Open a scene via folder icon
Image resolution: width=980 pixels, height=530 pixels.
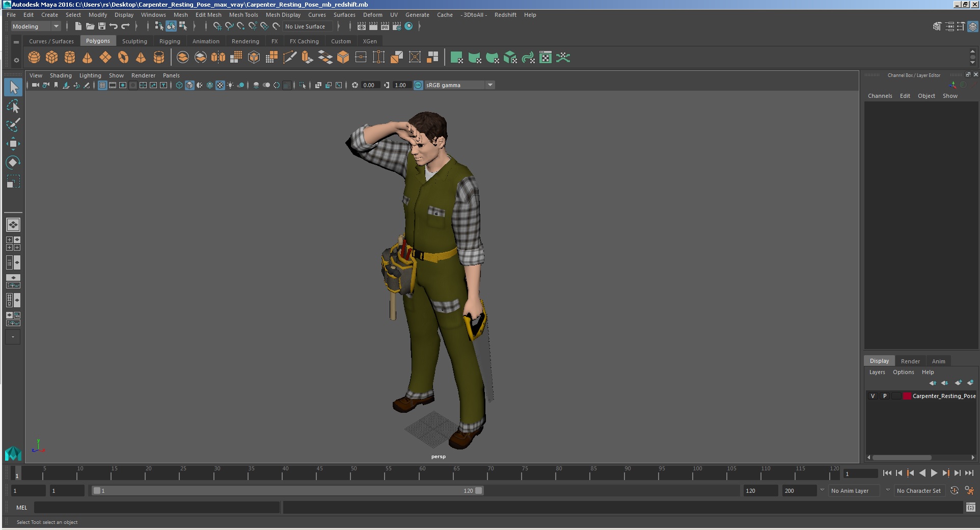point(90,26)
